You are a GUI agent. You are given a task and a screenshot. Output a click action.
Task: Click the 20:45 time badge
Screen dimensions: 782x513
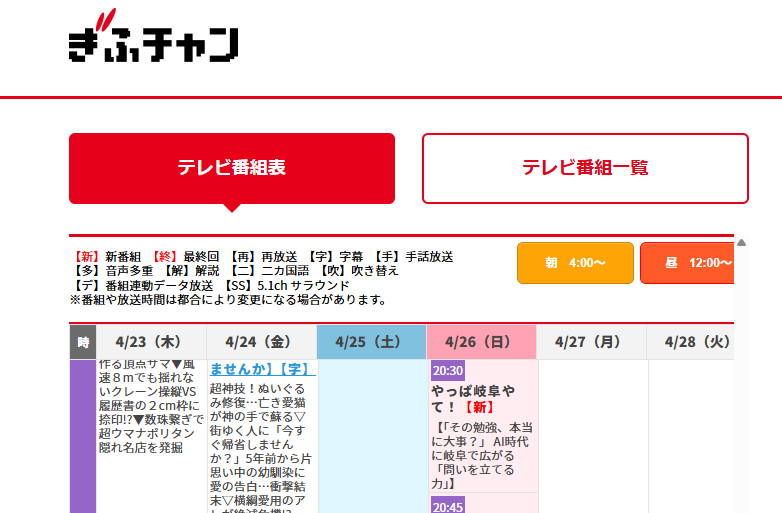pos(447,506)
